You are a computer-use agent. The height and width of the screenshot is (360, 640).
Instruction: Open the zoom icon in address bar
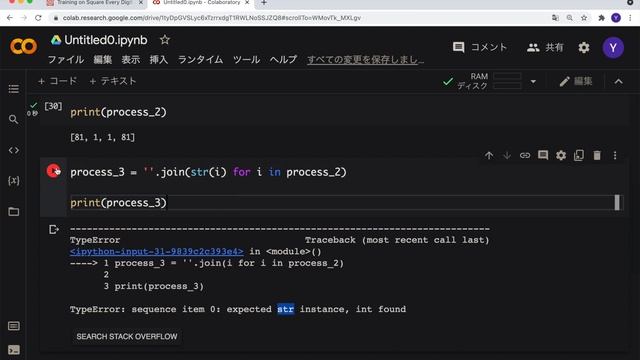tap(569, 18)
